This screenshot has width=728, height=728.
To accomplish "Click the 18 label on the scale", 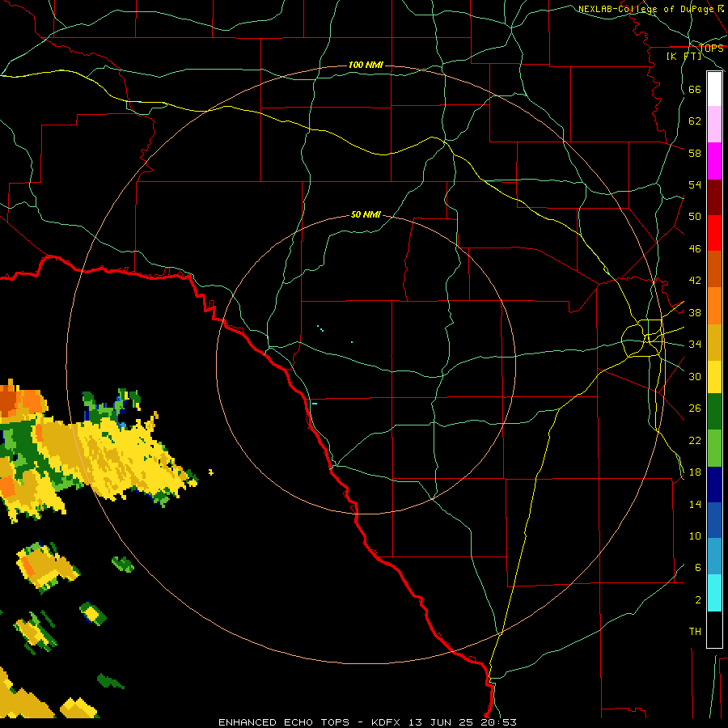I will [695, 472].
